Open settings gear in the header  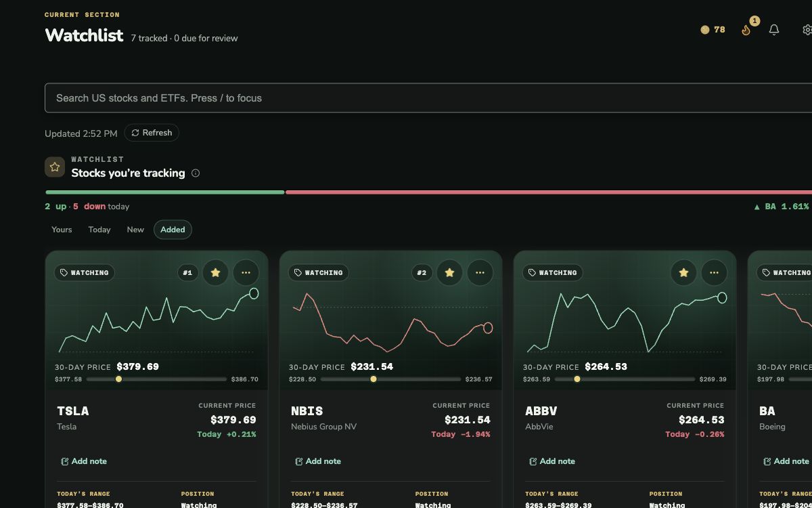(807, 30)
